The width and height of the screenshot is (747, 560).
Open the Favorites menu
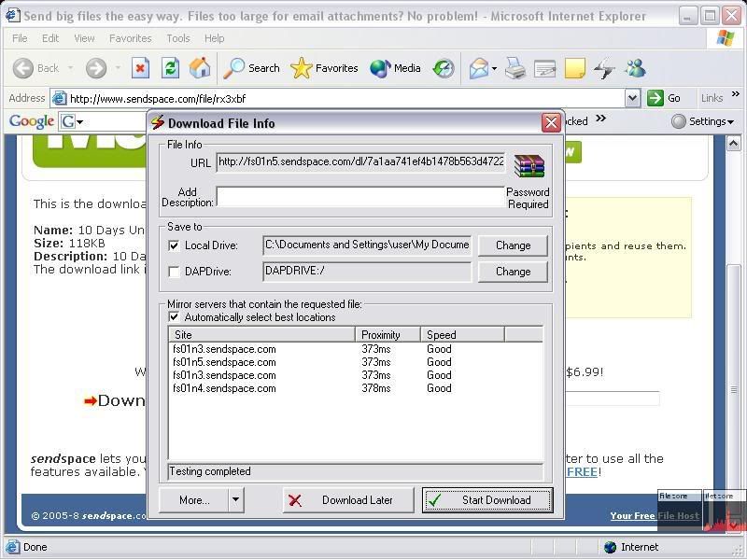click(x=130, y=38)
